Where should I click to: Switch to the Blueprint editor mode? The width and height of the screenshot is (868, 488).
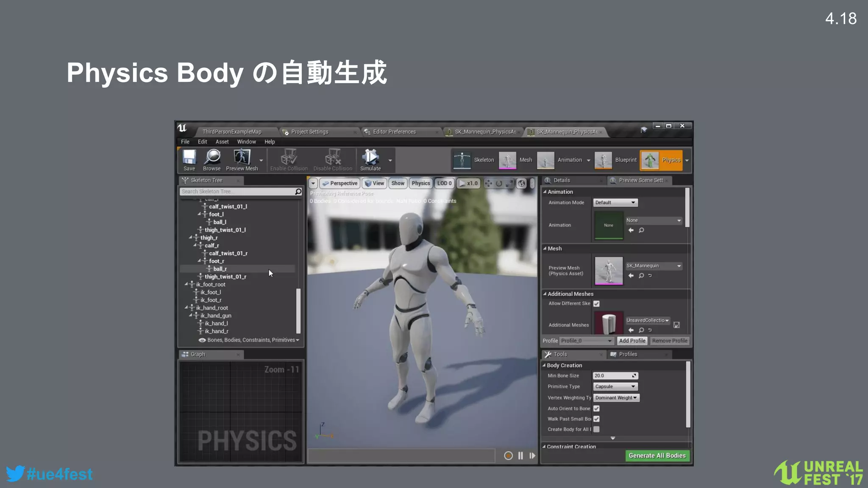click(616, 160)
